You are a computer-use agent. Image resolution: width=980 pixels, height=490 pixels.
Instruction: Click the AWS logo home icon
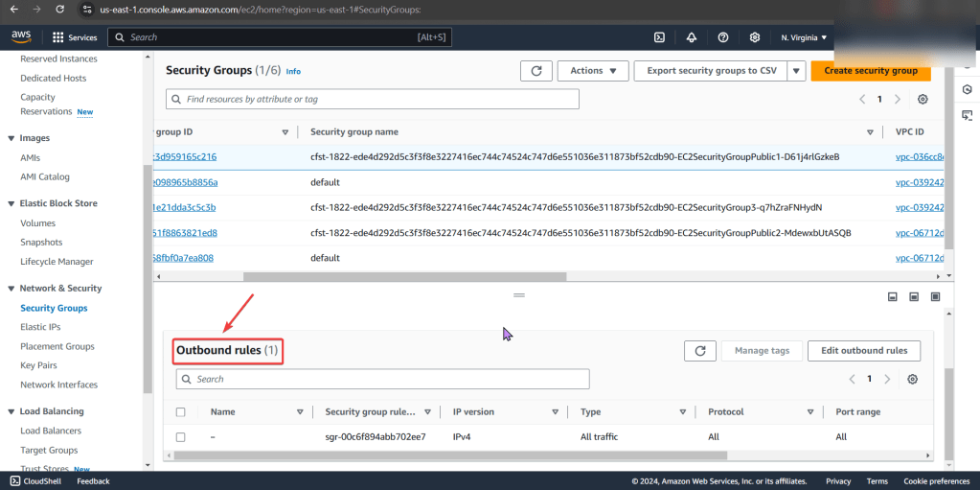tap(21, 36)
